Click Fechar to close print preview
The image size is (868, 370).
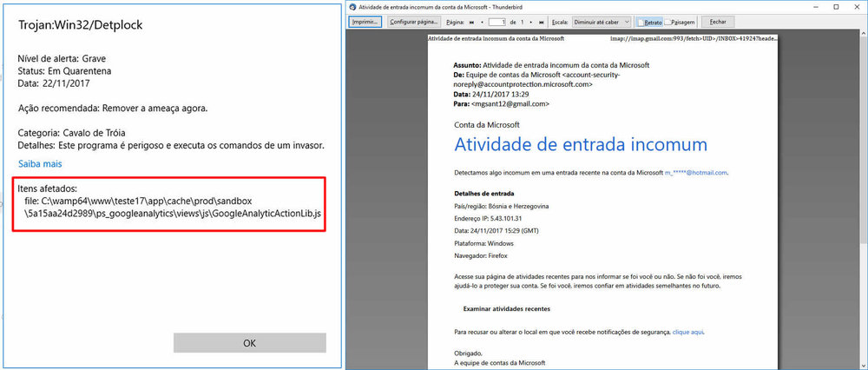(718, 23)
